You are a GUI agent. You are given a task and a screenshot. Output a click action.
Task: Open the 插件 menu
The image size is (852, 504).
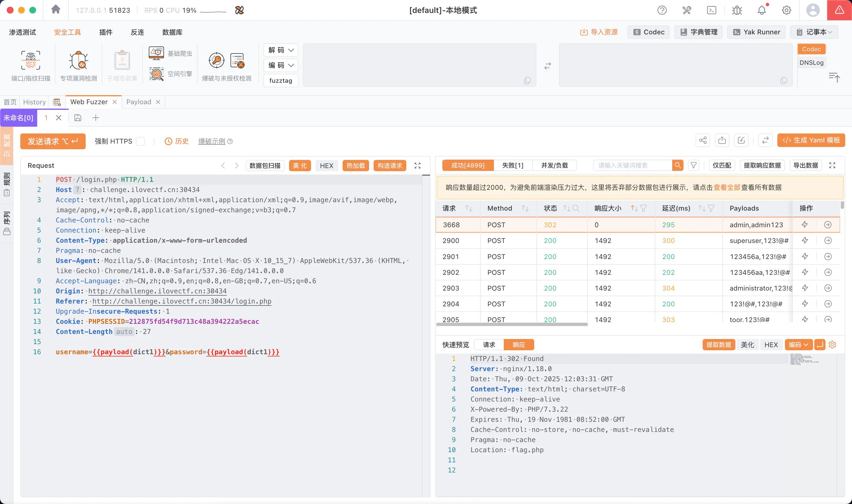pyautogui.click(x=106, y=32)
